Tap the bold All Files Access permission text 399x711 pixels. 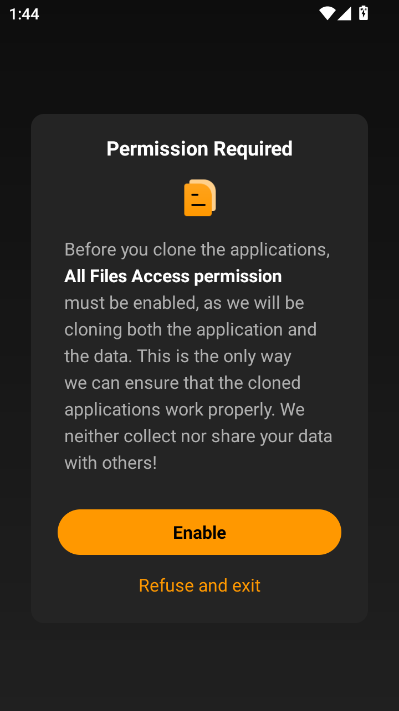pyautogui.click(x=173, y=276)
